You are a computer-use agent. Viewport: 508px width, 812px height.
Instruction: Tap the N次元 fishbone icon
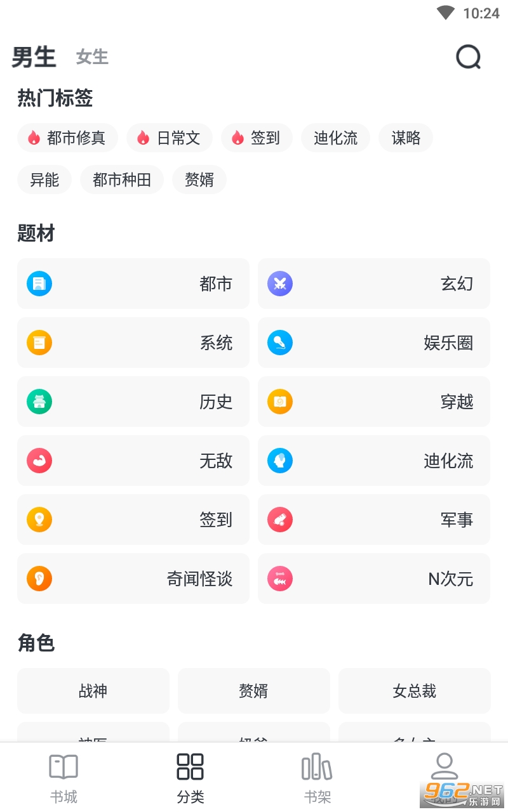click(x=280, y=579)
